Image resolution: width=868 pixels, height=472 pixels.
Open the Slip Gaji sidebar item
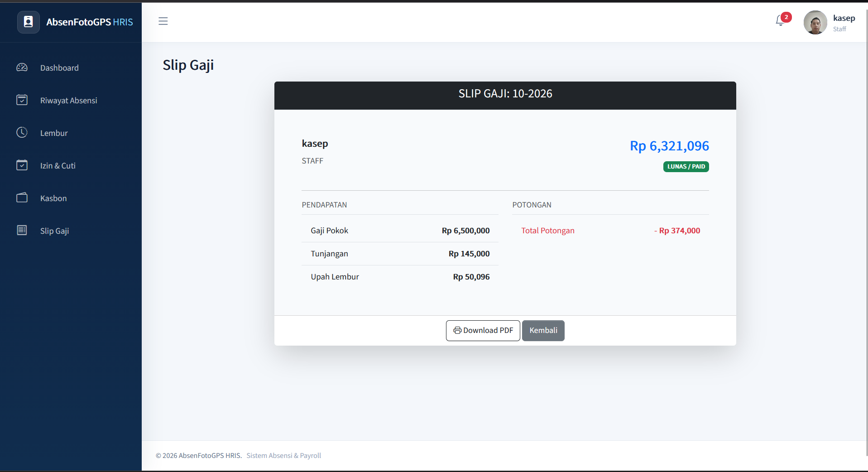click(x=54, y=231)
